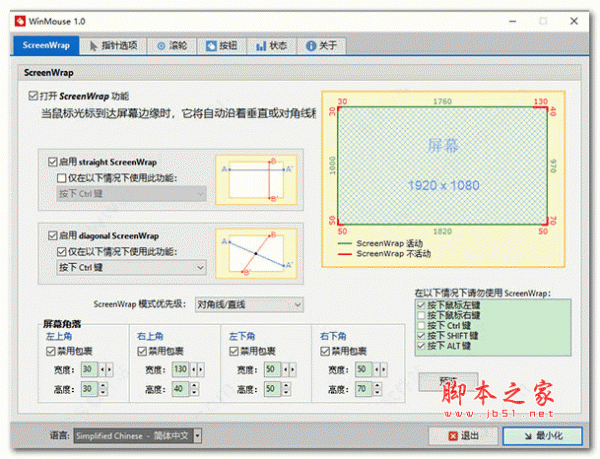Open the 状态 tab
The width and height of the screenshot is (600, 459).
pyautogui.click(x=271, y=46)
